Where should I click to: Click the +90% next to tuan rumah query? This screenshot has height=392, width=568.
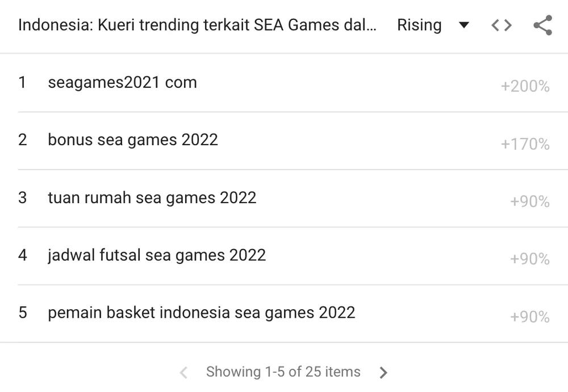[x=530, y=202]
